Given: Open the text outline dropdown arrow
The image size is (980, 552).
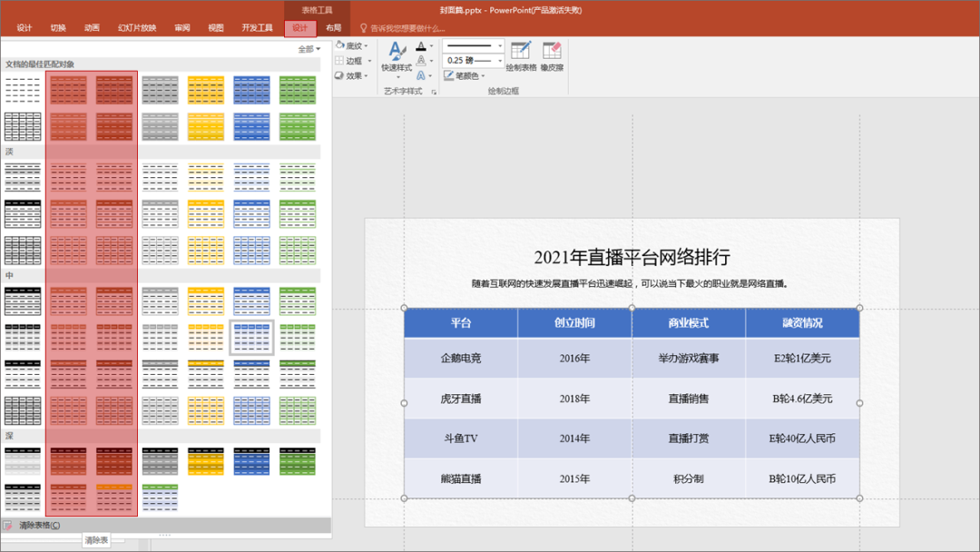Looking at the screenshot, I should pyautogui.click(x=431, y=61).
